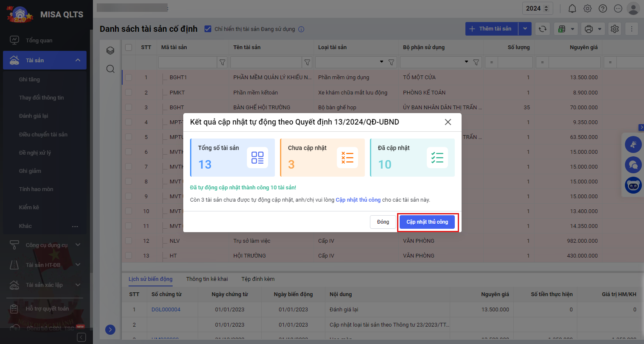Expand the 'Công cụ dụng cụ' sidebar menu
Screen dimensions: 644x344
point(78,245)
